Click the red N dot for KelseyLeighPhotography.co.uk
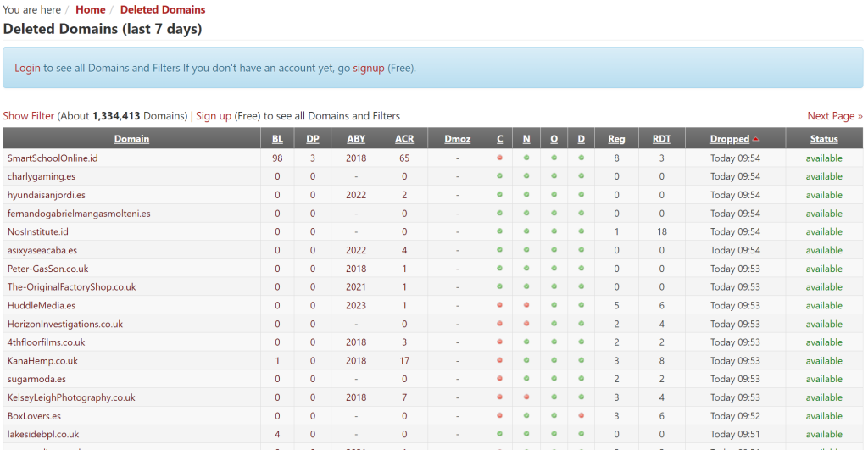This screenshot has width=868, height=450. pos(526,397)
